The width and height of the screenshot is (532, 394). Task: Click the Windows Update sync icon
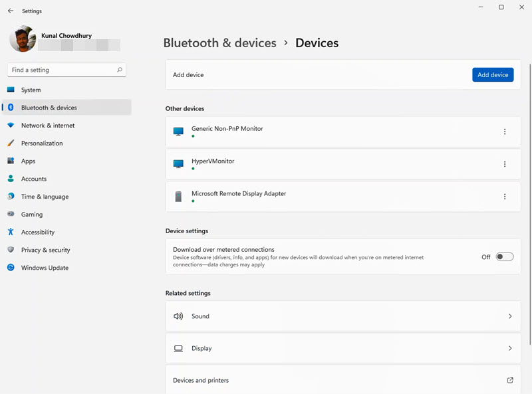[x=11, y=267]
